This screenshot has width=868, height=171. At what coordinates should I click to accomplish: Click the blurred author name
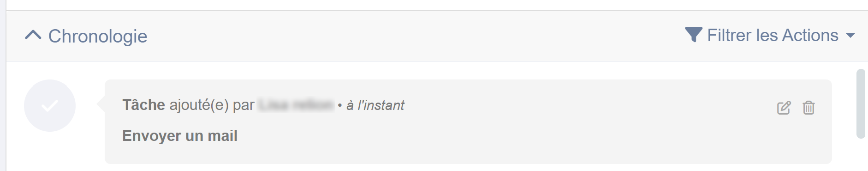(x=296, y=105)
